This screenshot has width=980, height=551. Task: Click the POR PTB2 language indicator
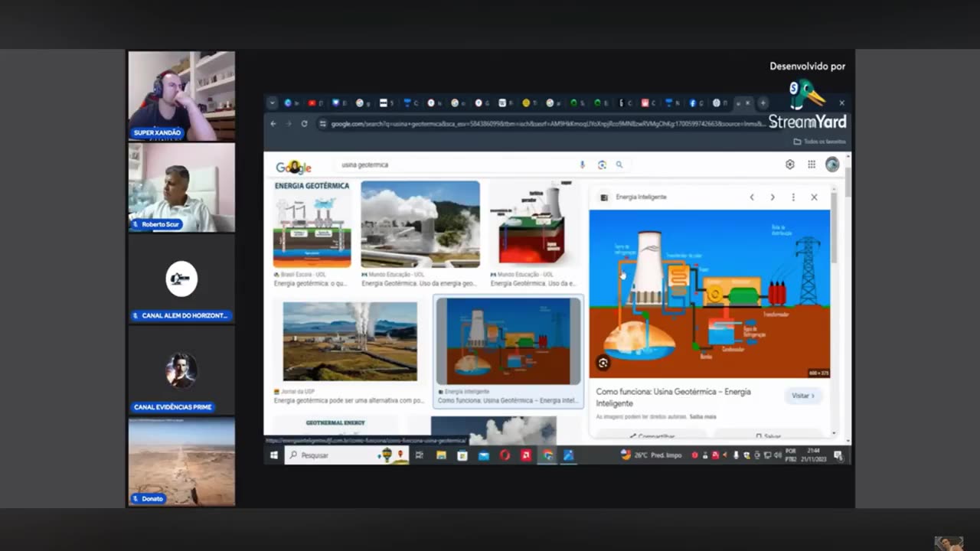coord(791,455)
